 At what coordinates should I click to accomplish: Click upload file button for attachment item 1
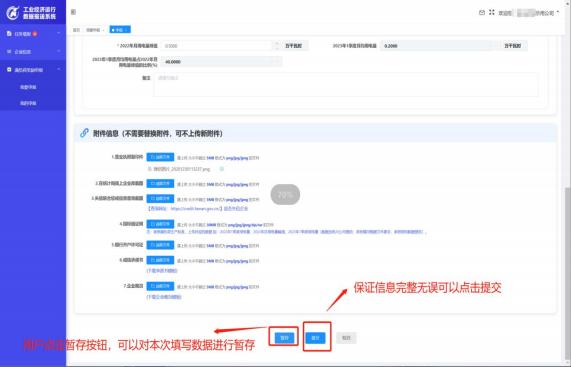point(160,157)
